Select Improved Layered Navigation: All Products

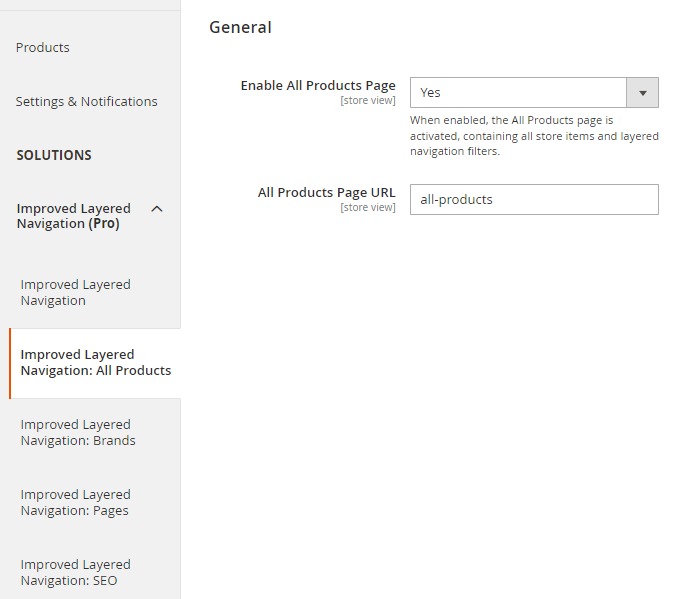pos(95,363)
